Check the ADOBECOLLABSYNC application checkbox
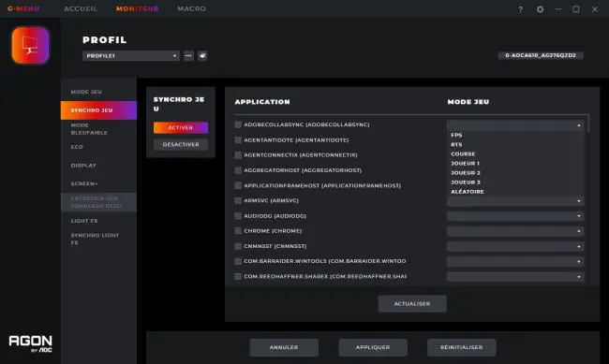Viewport: 609px width, 364px height. point(238,124)
